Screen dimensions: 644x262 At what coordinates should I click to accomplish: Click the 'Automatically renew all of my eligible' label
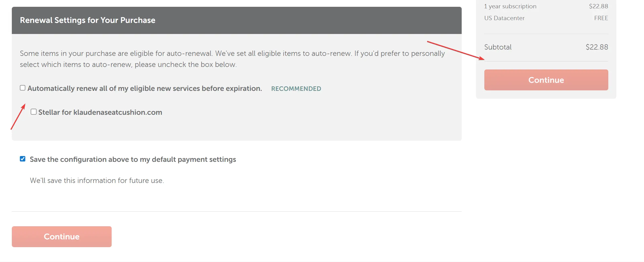(145, 88)
